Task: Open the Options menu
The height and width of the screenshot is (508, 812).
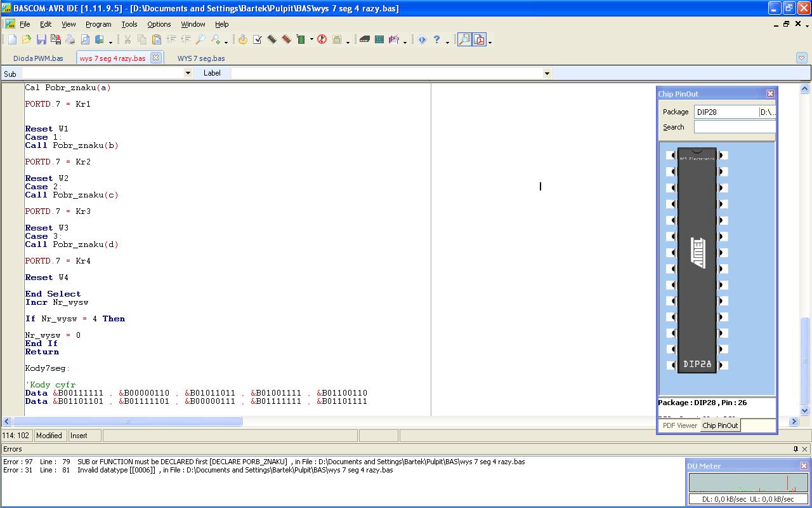Action: pos(159,24)
